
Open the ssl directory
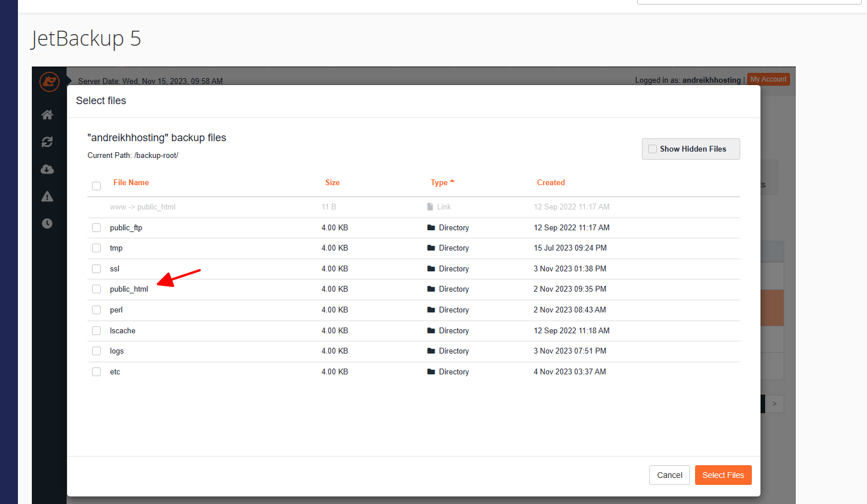tap(115, 268)
